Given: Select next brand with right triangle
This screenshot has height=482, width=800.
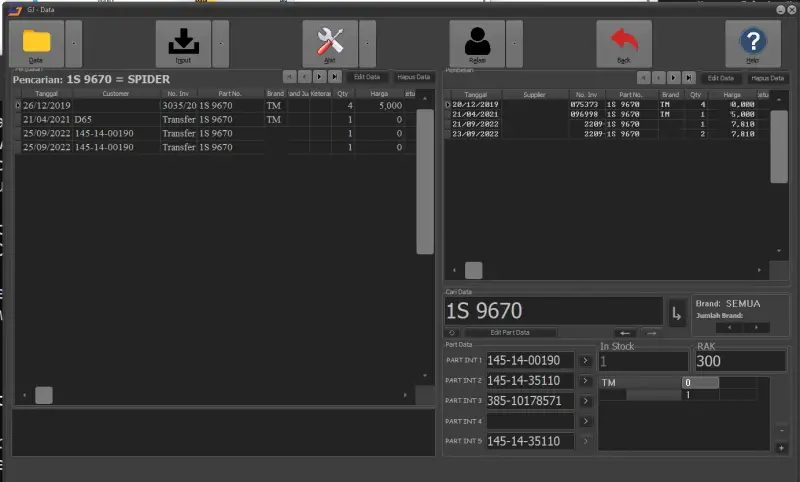Looking at the screenshot, I should coord(756,327).
